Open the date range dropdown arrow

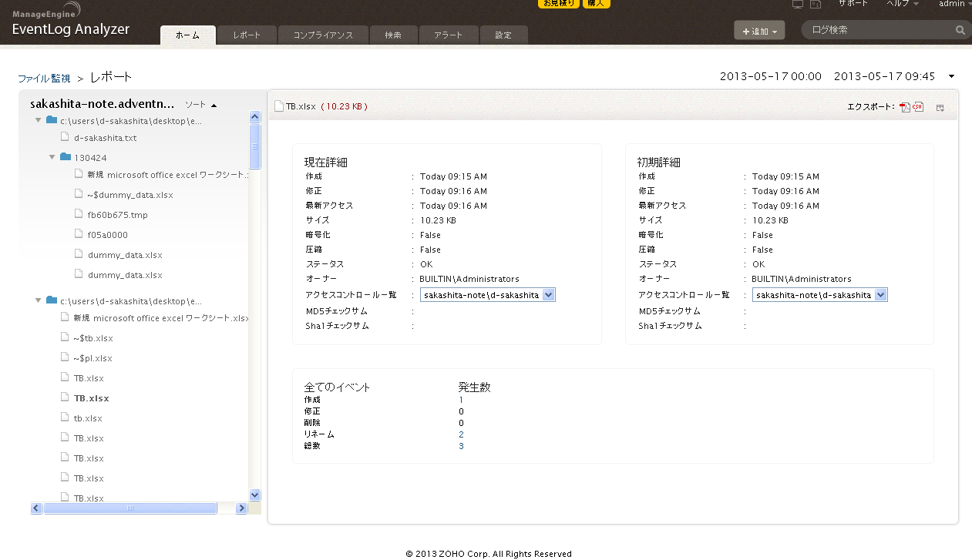(x=952, y=76)
